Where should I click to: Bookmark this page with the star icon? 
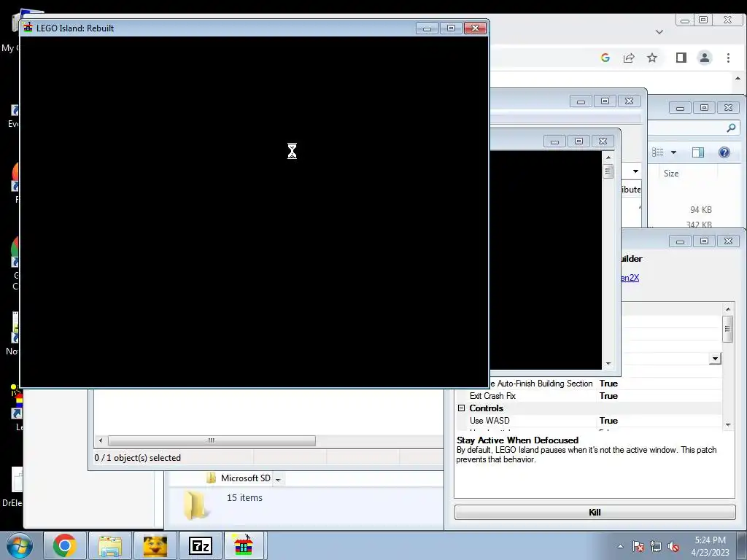652,58
